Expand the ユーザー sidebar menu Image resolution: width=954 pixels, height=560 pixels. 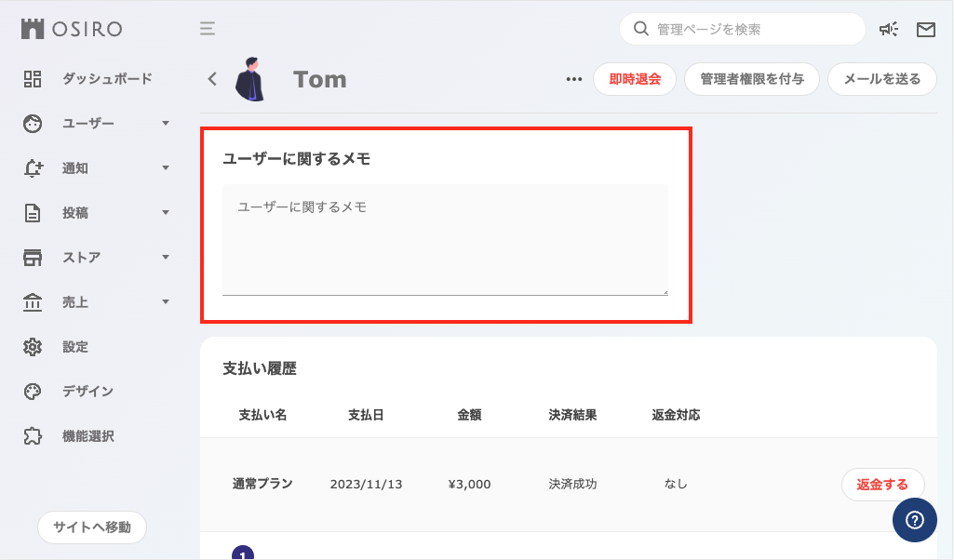(166, 124)
